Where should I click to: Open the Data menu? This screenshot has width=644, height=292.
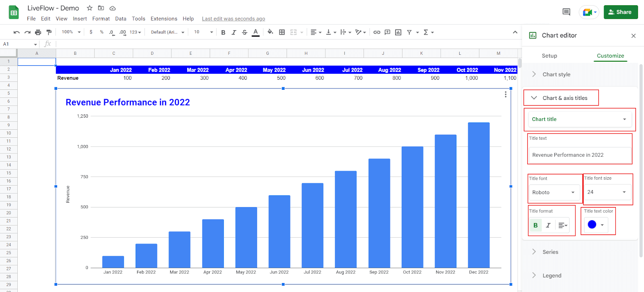pyautogui.click(x=121, y=19)
